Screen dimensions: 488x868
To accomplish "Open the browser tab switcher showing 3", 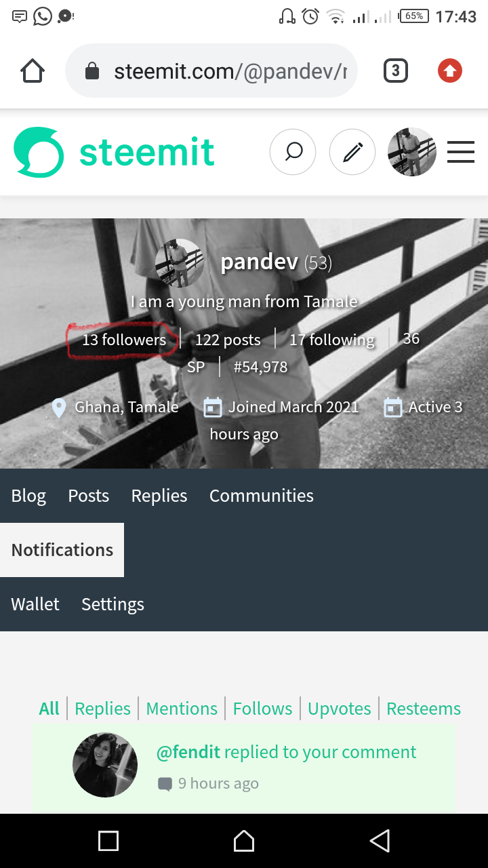I will 396,71.
